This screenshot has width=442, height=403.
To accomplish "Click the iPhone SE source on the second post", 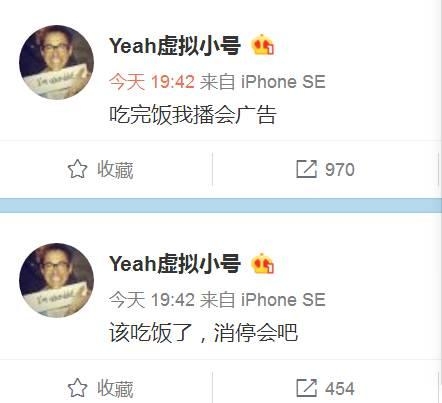I will click(283, 300).
